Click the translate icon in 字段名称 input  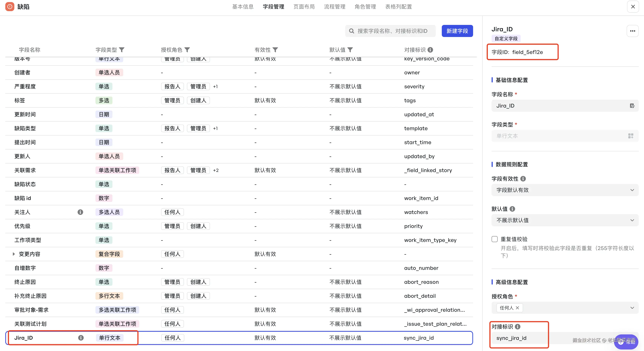(x=632, y=106)
